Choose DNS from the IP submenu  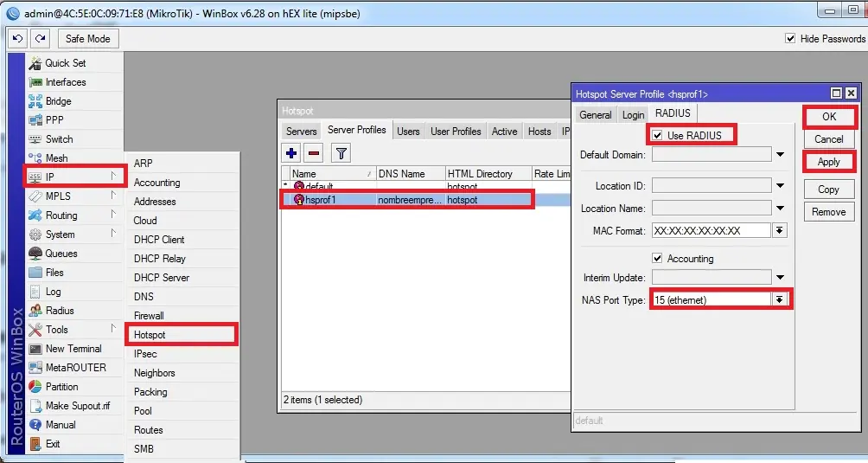(182, 296)
